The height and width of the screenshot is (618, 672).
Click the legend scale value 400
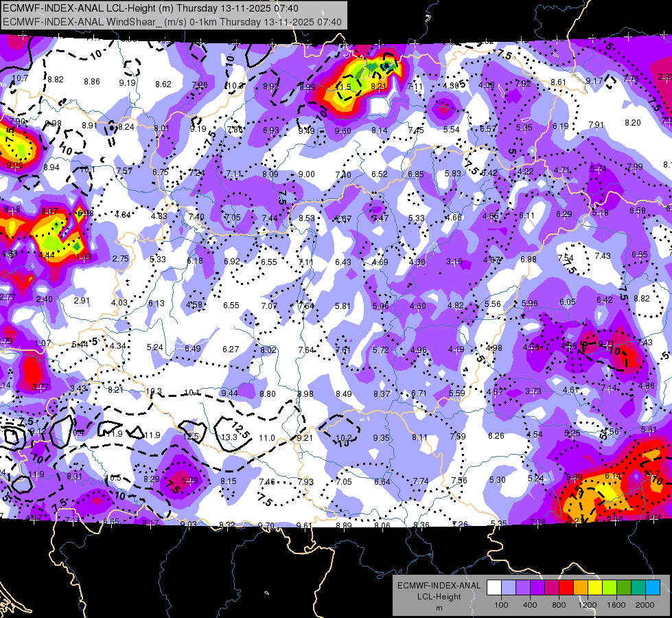point(530,605)
